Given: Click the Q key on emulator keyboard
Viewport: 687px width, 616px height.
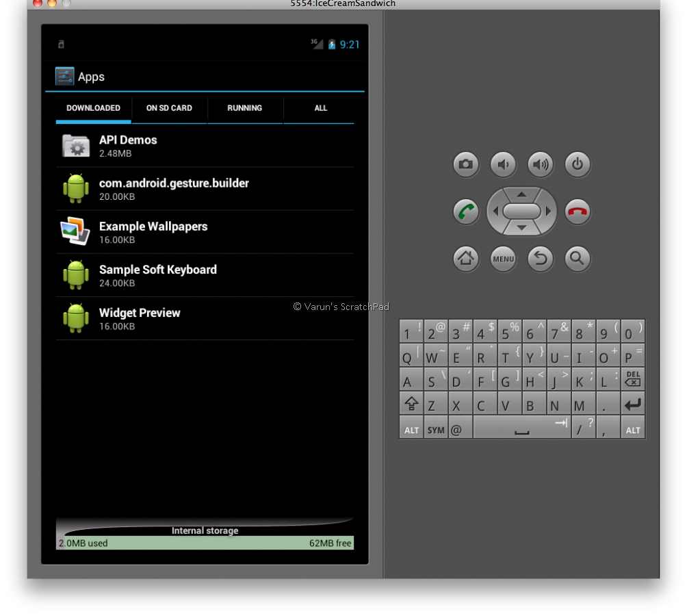Looking at the screenshot, I should click(411, 356).
